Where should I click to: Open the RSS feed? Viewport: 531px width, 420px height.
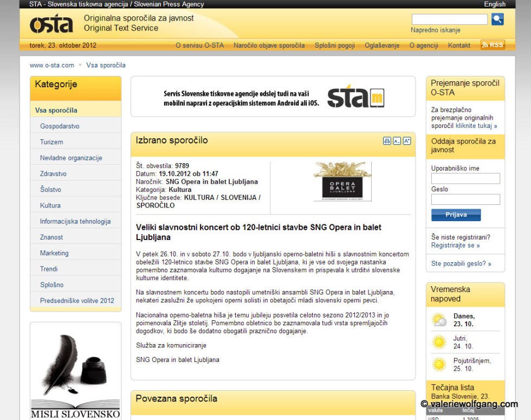pos(492,45)
